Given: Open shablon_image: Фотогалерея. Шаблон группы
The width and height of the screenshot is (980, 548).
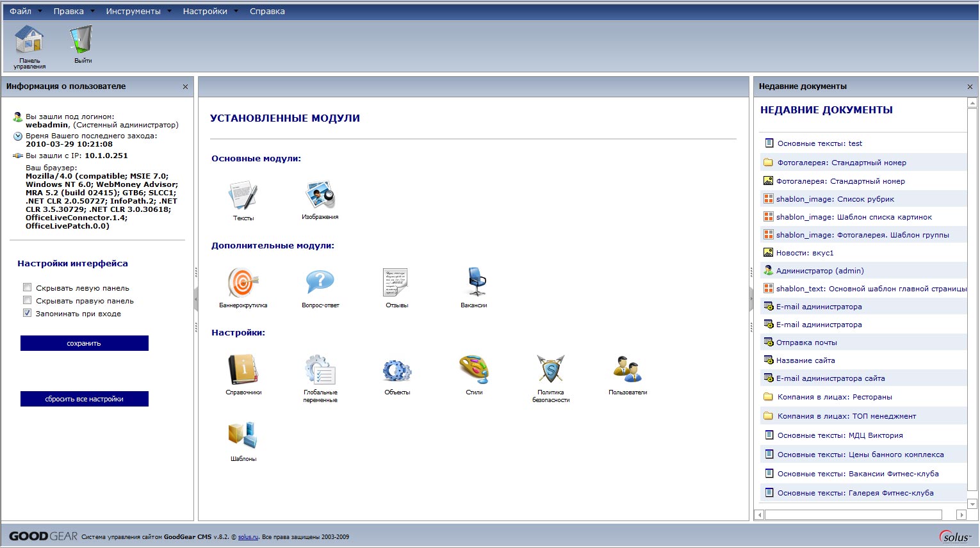Looking at the screenshot, I should 863,235.
